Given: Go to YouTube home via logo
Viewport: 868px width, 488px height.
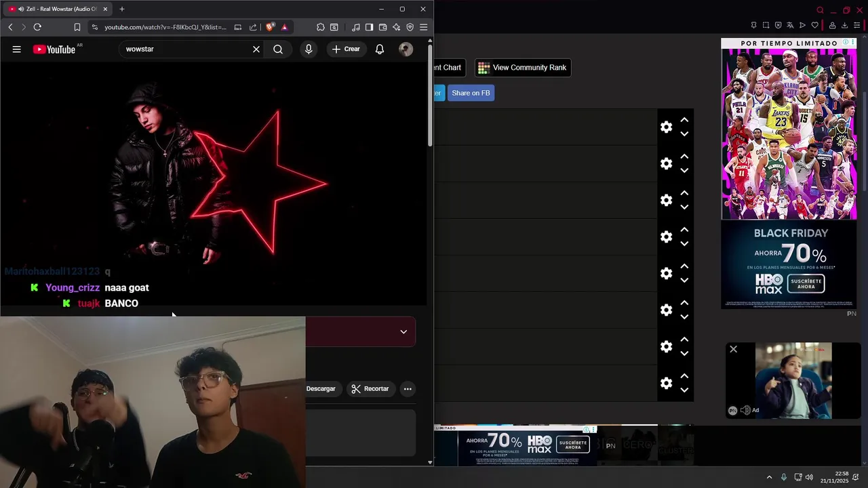Looking at the screenshot, I should 54,49.
